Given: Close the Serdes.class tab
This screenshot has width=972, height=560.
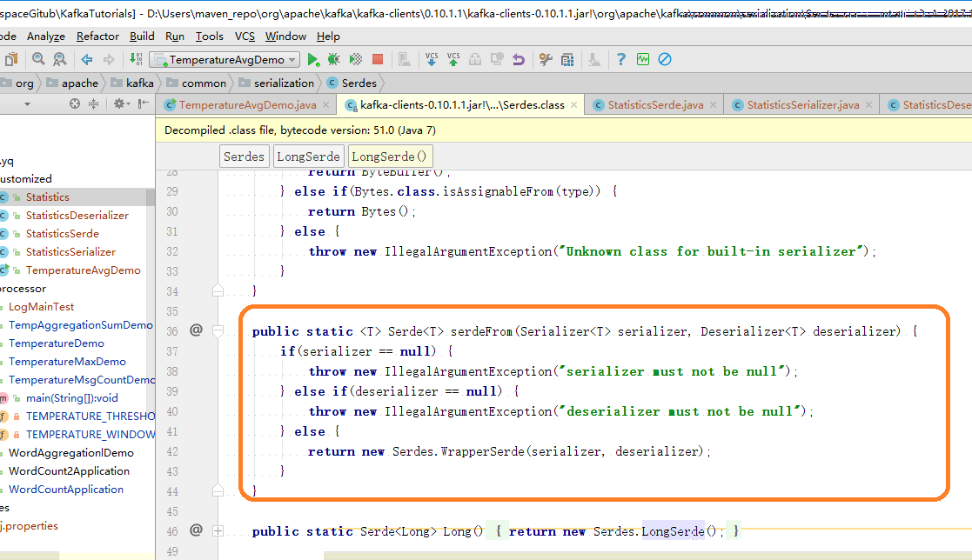Looking at the screenshot, I should 574,104.
